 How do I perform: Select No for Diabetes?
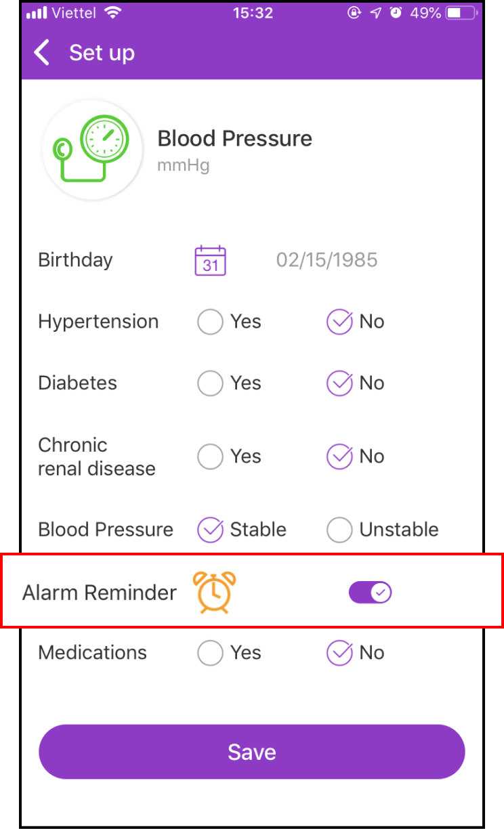click(x=339, y=383)
